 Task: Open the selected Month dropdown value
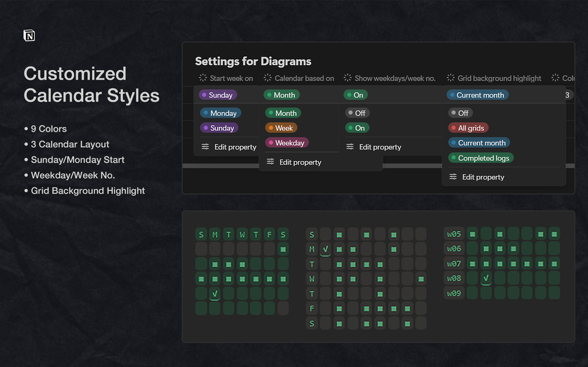coord(281,95)
